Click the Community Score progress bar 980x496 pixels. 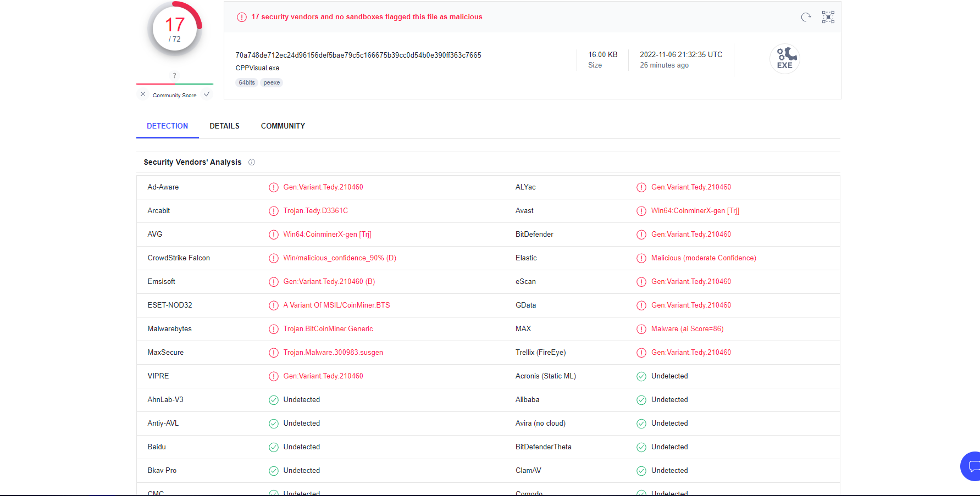coord(175,84)
